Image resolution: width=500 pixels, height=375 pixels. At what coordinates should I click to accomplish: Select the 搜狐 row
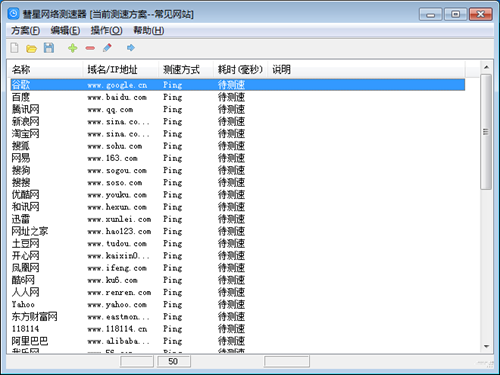pos(238,146)
